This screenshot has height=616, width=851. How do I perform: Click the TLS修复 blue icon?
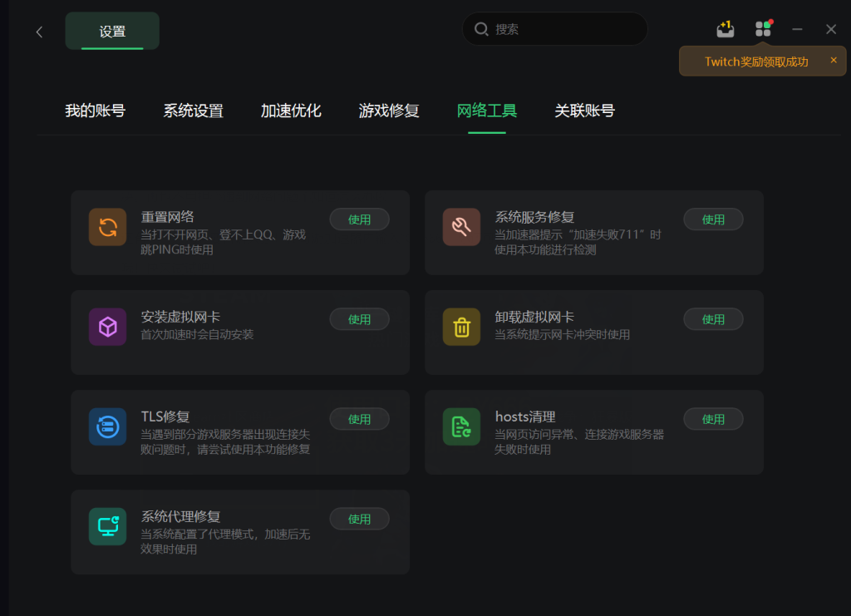pos(107,426)
